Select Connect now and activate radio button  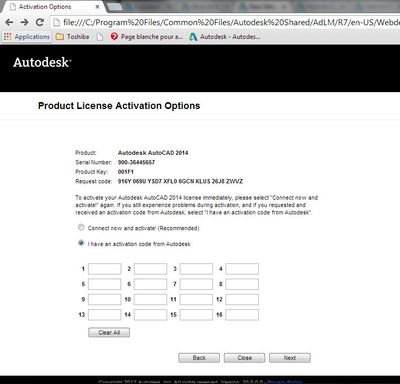[x=81, y=227]
